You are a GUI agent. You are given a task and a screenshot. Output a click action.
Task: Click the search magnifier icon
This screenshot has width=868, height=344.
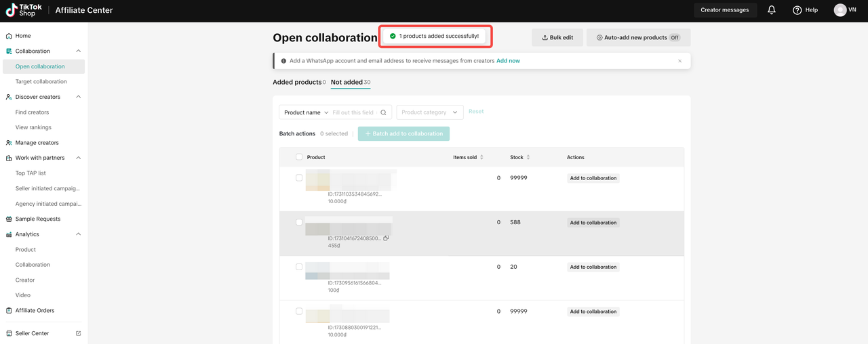[x=383, y=112]
